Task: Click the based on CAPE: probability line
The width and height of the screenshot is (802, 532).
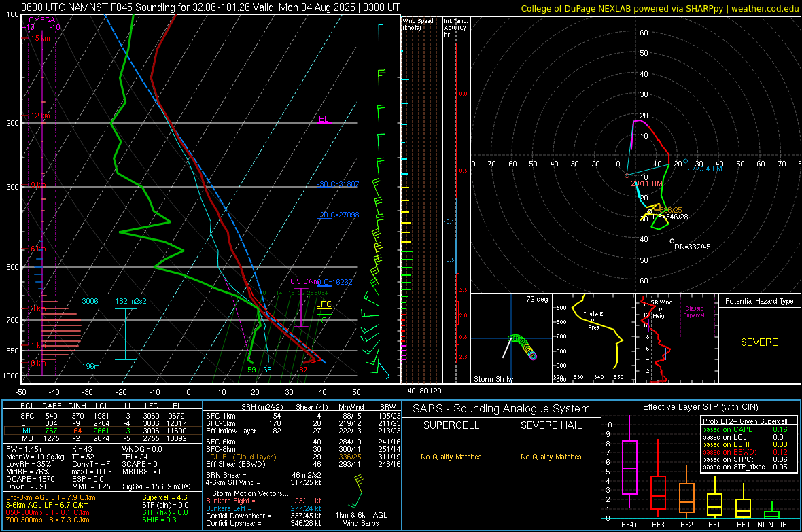Action: point(745,429)
